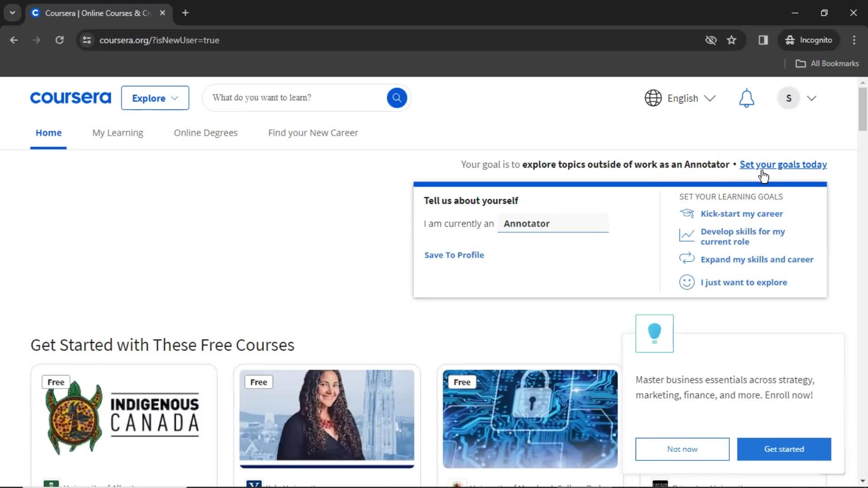The image size is (868, 488).
Task: Expand the English language dropdown
Action: coord(681,98)
